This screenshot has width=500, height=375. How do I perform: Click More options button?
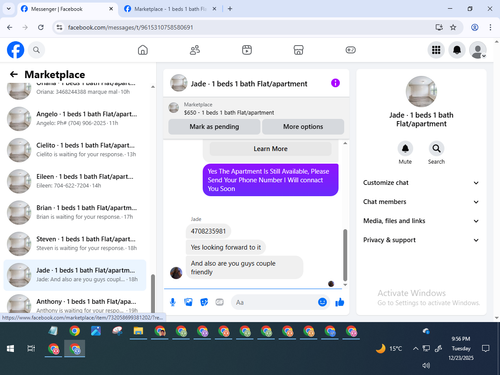(x=303, y=127)
